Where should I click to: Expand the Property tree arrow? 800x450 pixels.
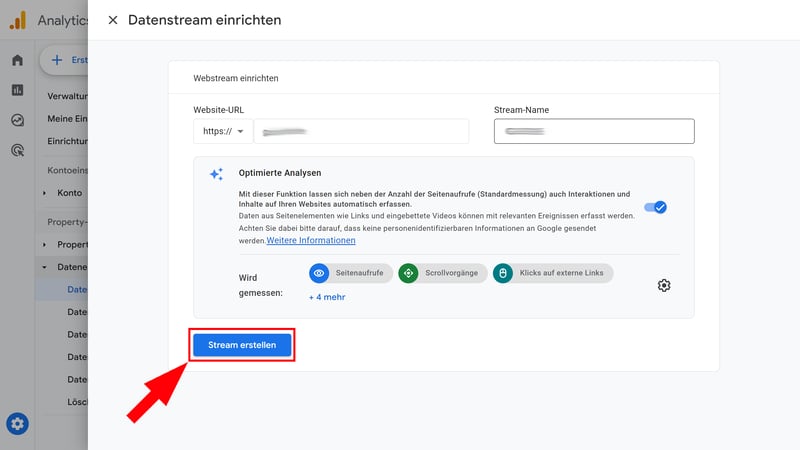click(x=45, y=244)
